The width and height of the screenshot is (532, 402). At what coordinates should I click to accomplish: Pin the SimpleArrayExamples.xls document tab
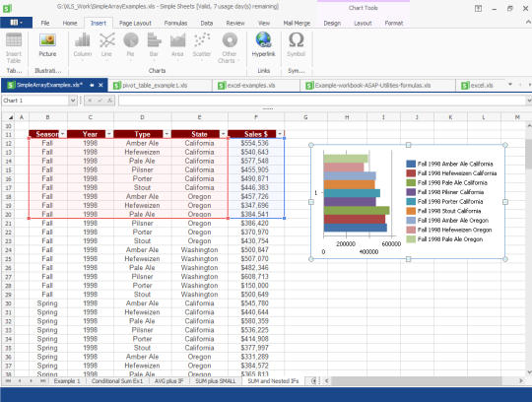(92, 85)
